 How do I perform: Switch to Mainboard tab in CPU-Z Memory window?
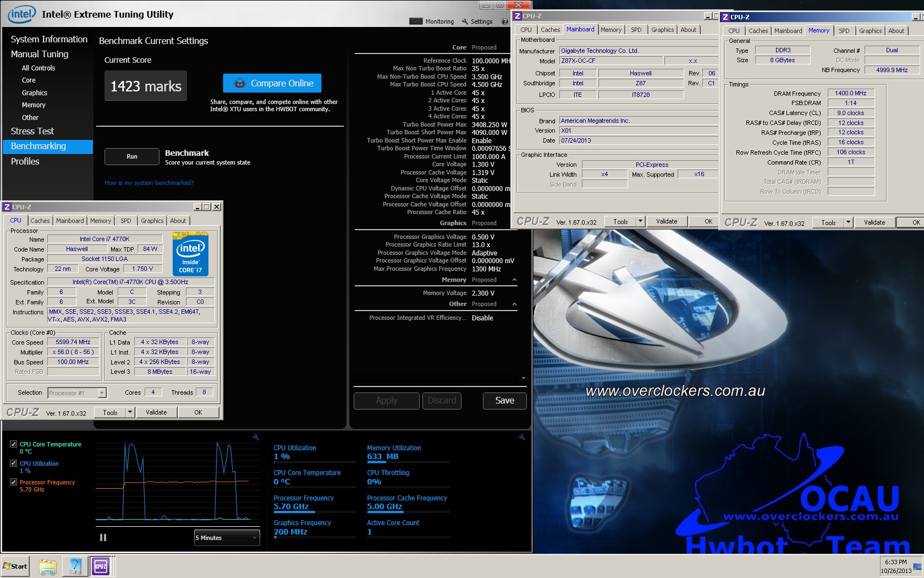click(788, 31)
